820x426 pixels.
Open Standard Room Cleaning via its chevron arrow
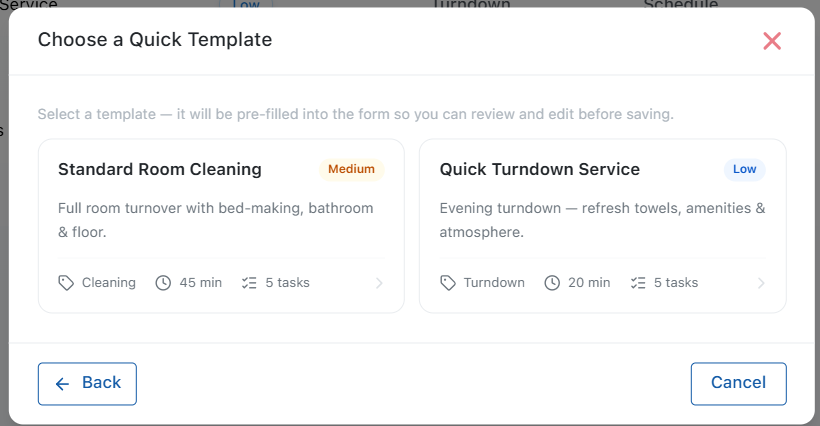pos(379,283)
